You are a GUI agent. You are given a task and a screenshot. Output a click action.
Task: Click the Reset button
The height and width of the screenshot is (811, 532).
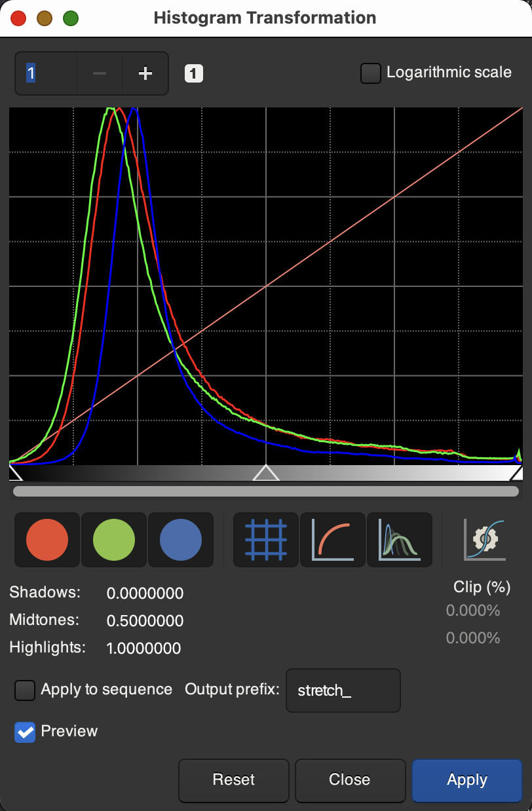tap(234, 780)
